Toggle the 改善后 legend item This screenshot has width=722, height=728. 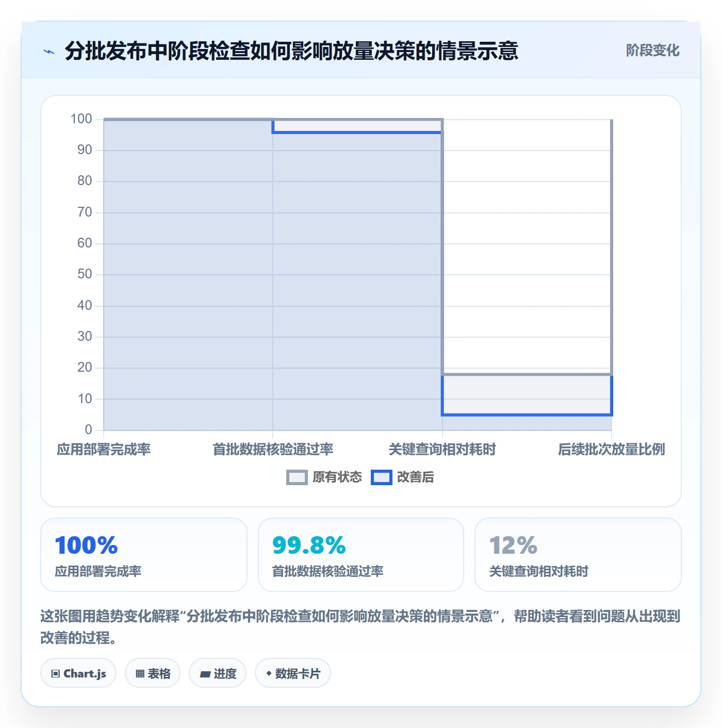coord(403,477)
